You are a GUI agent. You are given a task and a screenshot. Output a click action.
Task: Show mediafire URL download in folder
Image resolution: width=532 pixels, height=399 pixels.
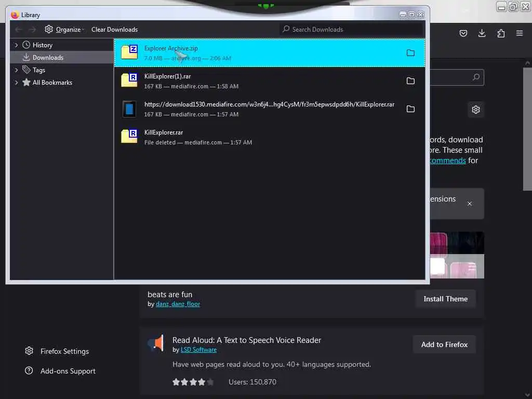[x=410, y=109]
